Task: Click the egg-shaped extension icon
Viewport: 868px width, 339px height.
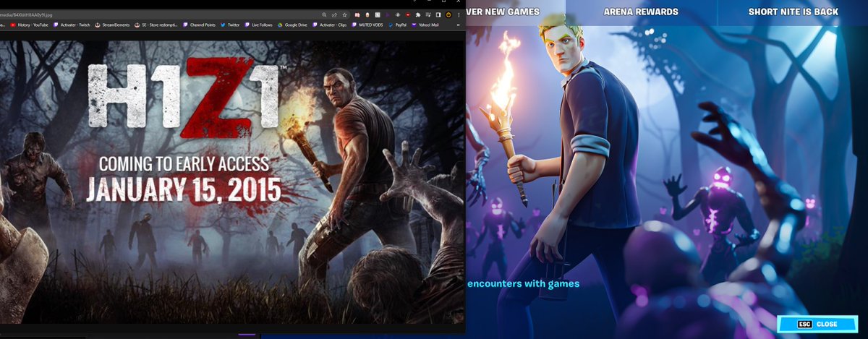Action: (x=367, y=14)
